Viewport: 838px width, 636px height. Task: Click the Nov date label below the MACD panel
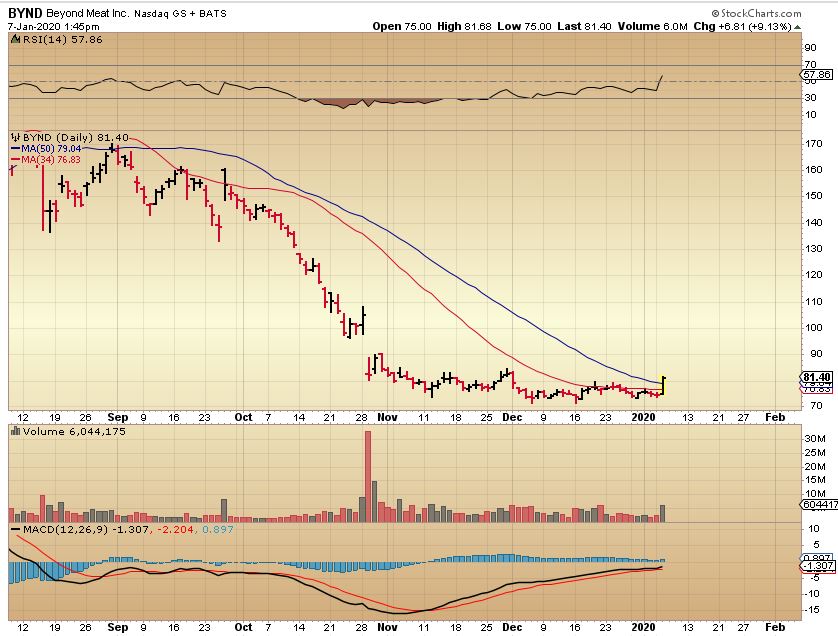tap(387, 627)
